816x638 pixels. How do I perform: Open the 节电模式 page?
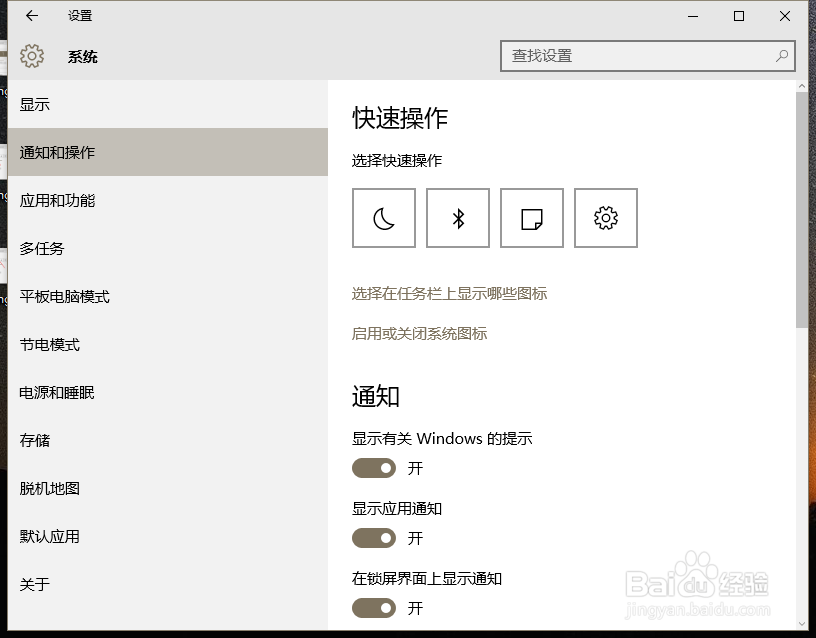coord(168,344)
